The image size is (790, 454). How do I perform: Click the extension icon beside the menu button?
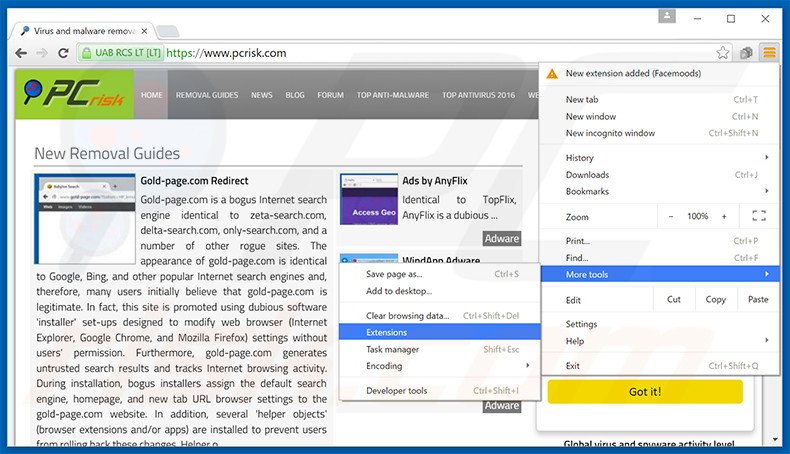pos(746,53)
